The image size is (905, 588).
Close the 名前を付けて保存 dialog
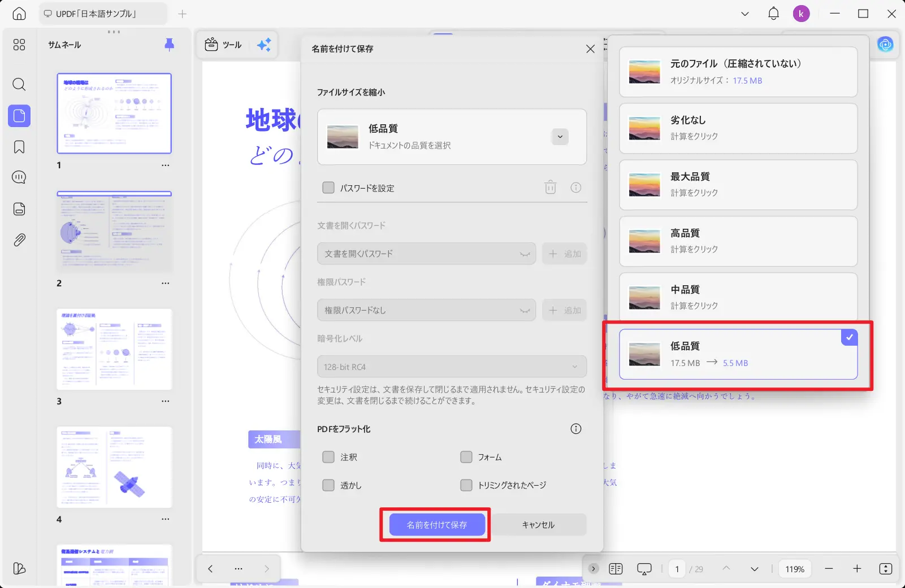point(590,49)
